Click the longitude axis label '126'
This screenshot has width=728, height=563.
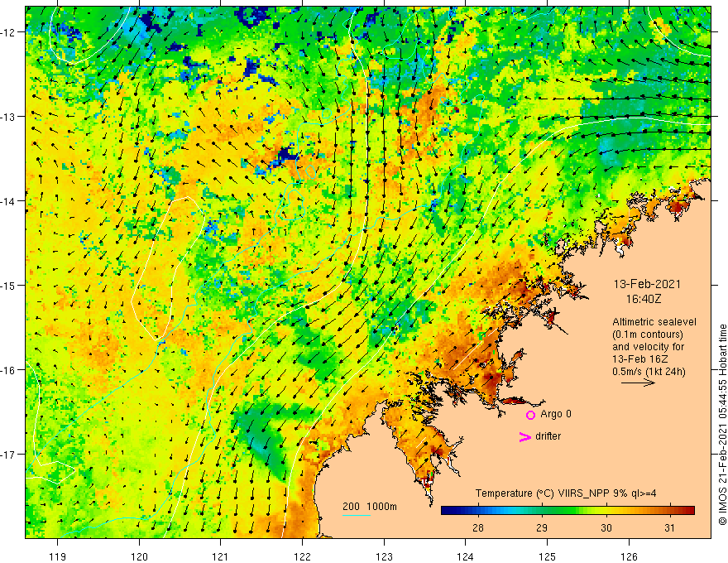pos(629,556)
